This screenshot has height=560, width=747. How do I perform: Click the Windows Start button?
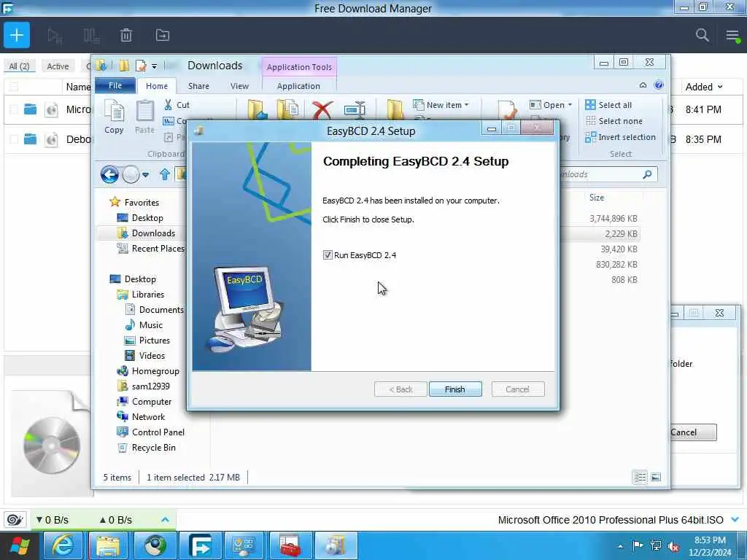pyautogui.click(x=20, y=545)
